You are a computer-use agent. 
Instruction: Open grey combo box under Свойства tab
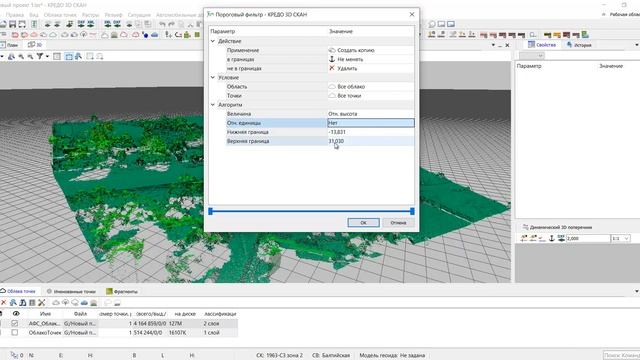click(x=531, y=56)
